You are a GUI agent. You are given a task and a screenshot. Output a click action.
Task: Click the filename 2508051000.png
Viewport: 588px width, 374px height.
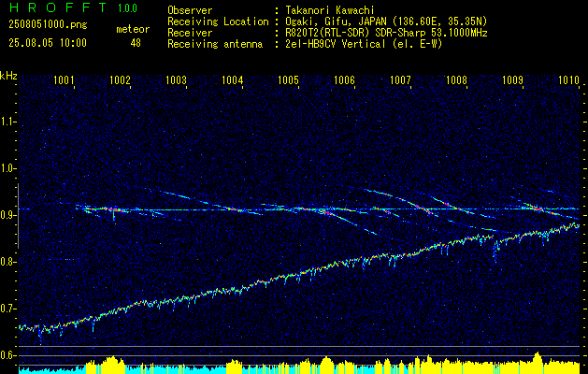coord(48,25)
